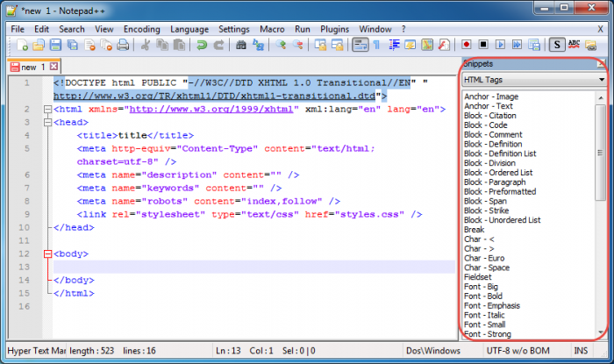Close the new 1 document tab
614x364 pixels.
[x=54, y=67]
